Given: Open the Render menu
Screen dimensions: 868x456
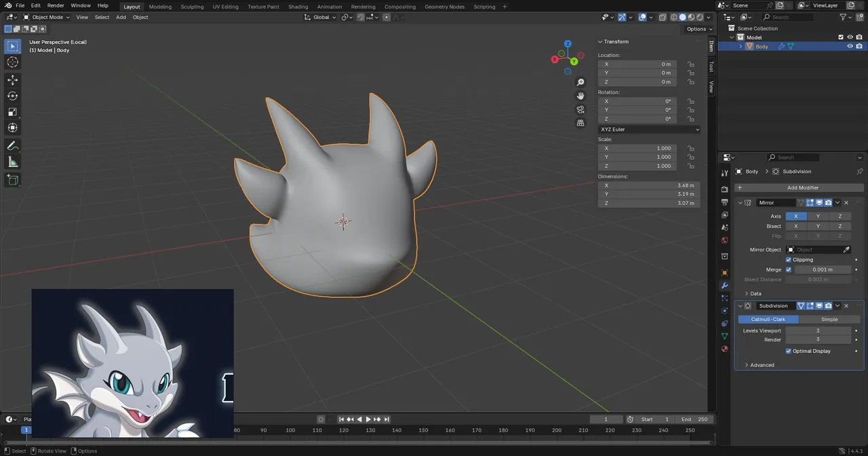Looking at the screenshot, I should coord(56,5).
